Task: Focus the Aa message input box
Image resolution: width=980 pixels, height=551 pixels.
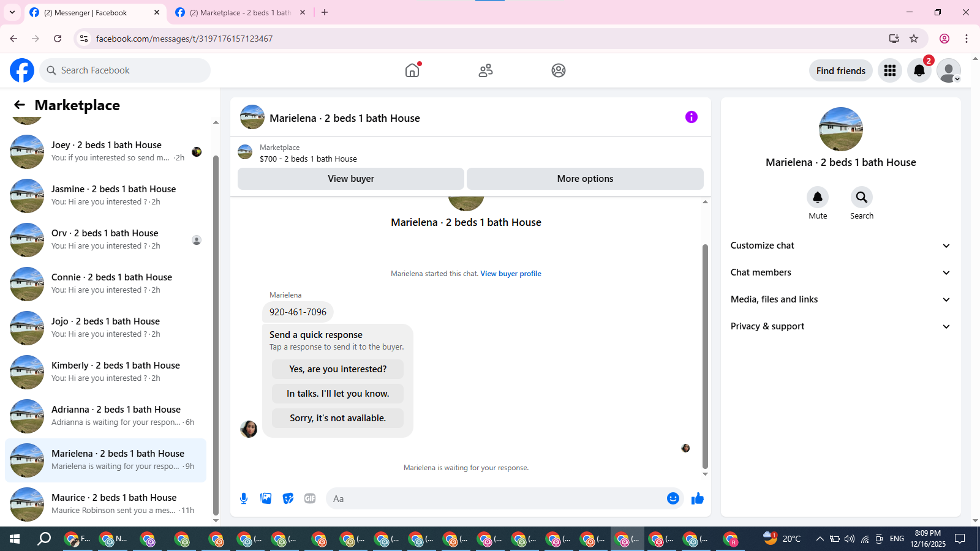Action: [x=495, y=498]
